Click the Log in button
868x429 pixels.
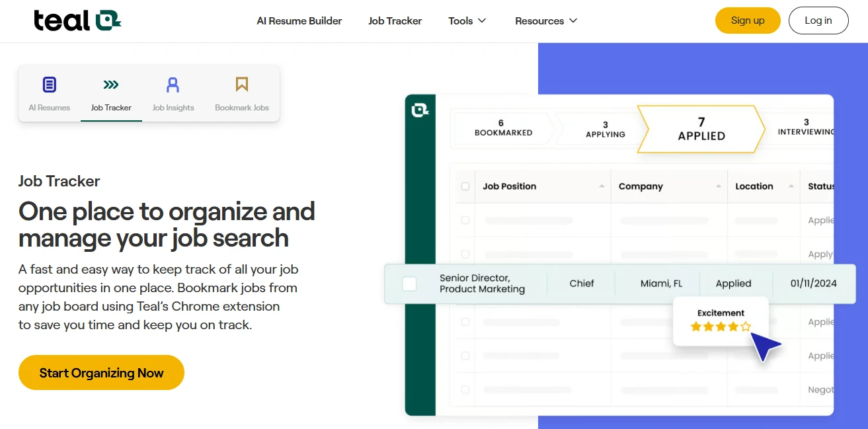pyautogui.click(x=818, y=20)
